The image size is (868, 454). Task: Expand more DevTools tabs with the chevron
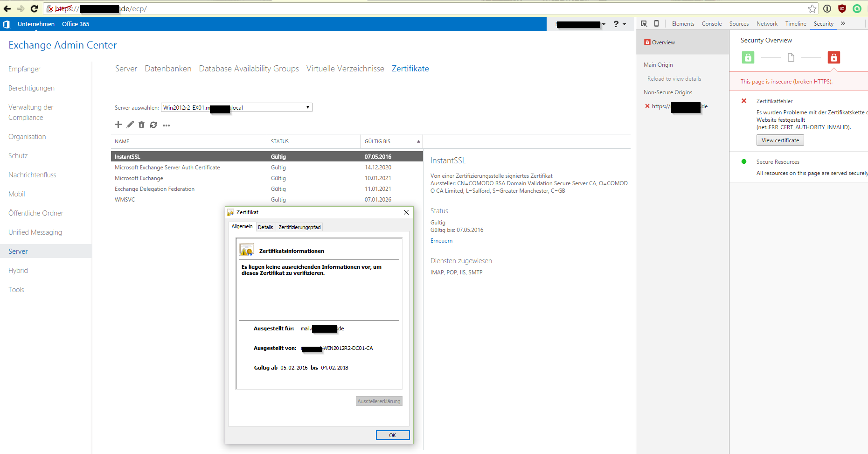coord(843,24)
